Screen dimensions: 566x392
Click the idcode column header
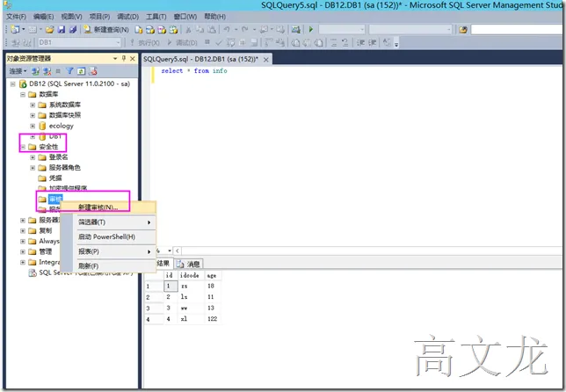190,275
